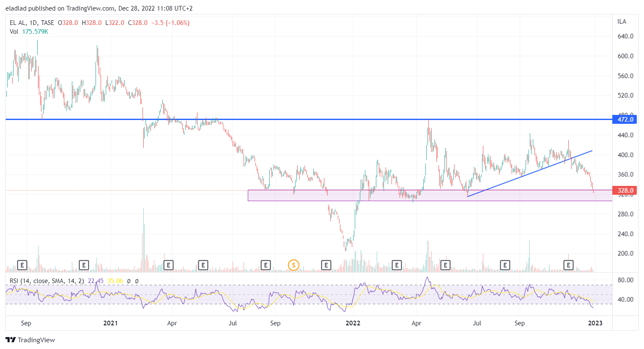This screenshot has width=644, height=349.
Task: Select the open value O328.0
Action: pos(68,23)
